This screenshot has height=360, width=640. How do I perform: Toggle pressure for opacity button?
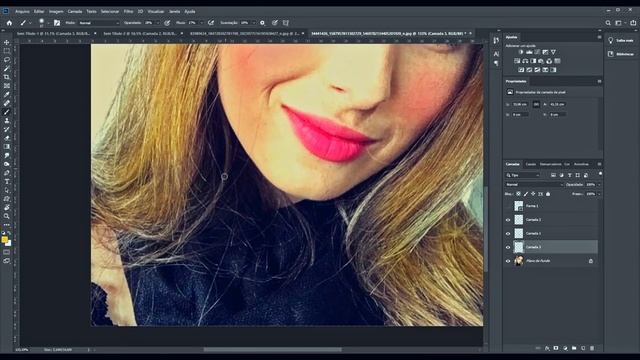click(x=167, y=23)
